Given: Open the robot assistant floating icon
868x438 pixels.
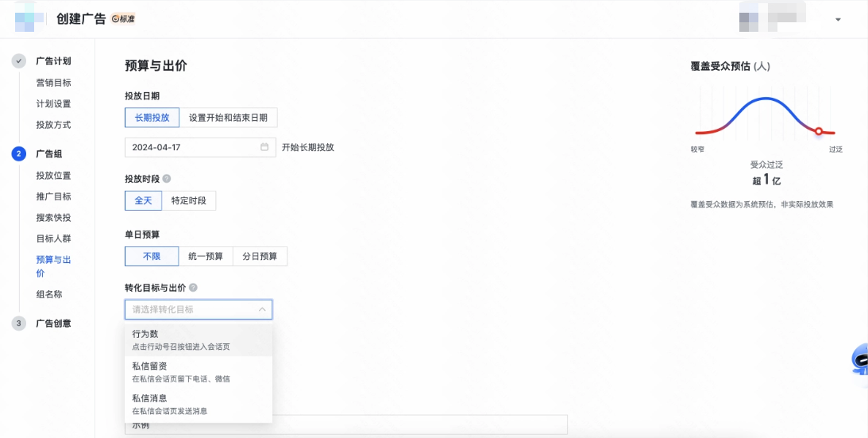Looking at the screenshot, I should (859, 361).
